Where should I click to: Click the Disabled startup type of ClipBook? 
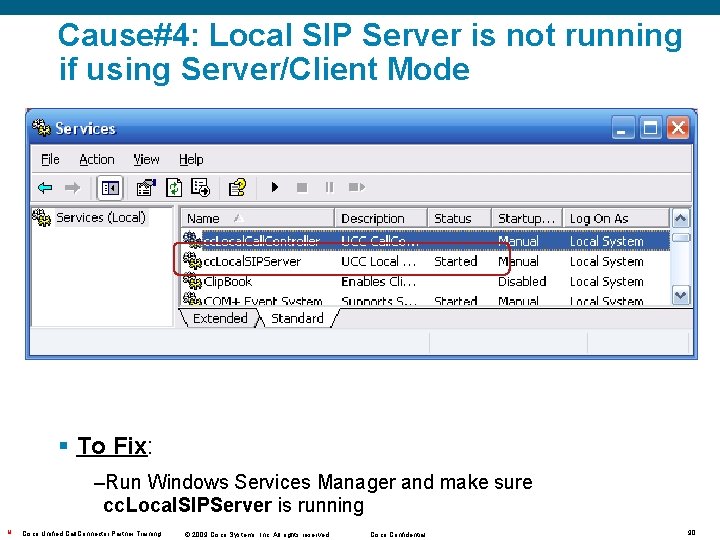tap(522, 281)
